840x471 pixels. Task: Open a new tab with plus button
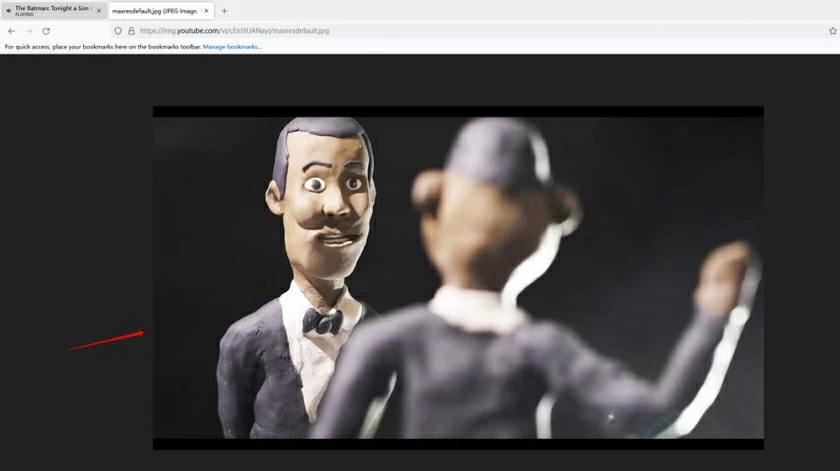224,11
